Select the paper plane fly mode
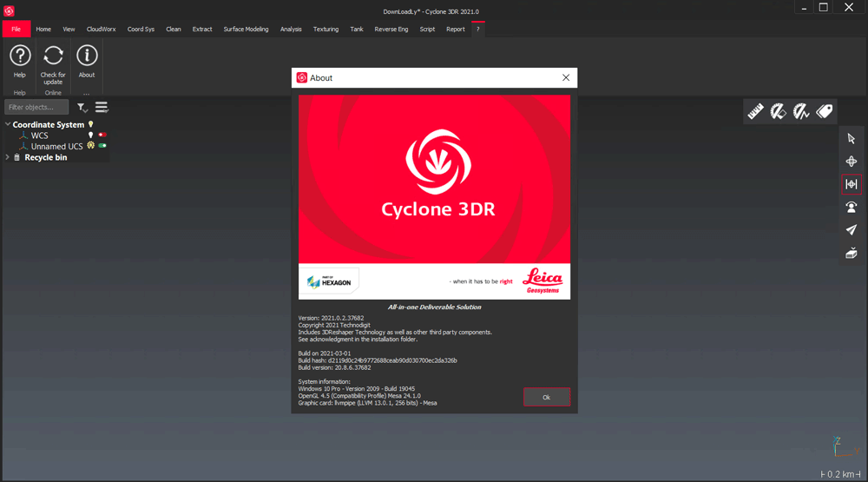The width and height of the screenshot is (868, 482). (x=852, y=230)
